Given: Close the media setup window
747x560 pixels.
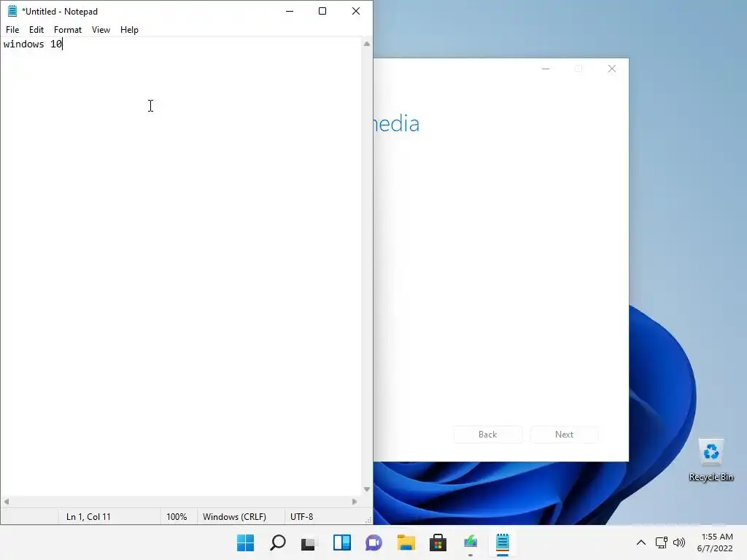Looking at the screenshot, I should click(612, 69).
